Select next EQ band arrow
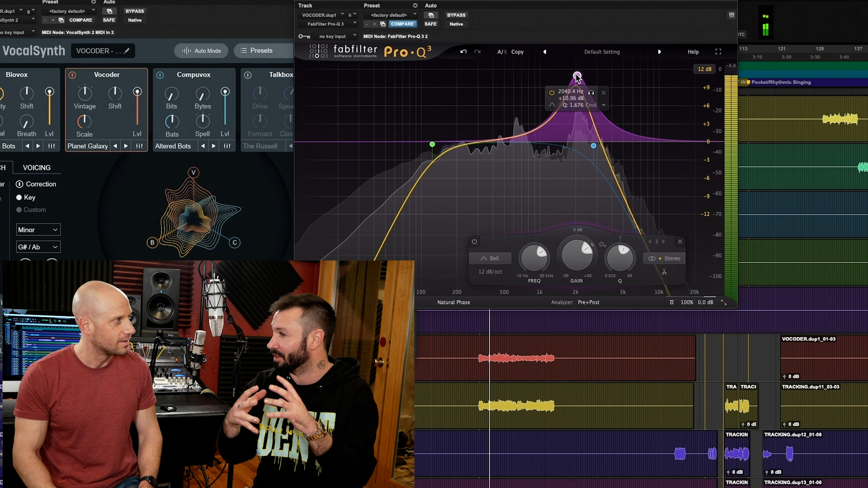Viewport: 868px width, 488px height. (663, 241)
